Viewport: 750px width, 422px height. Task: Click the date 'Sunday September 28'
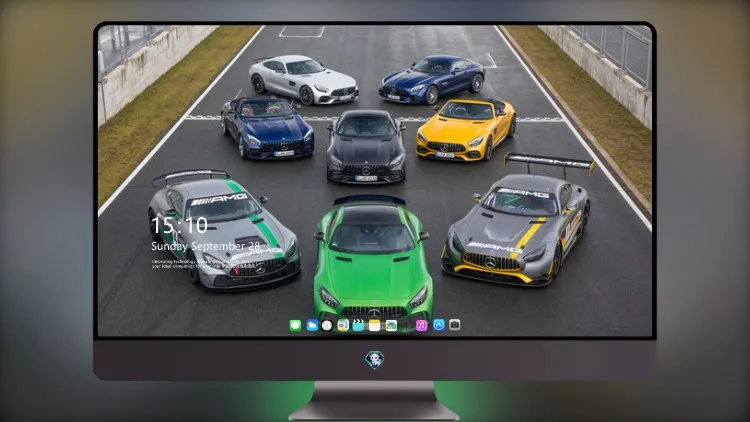206,246
